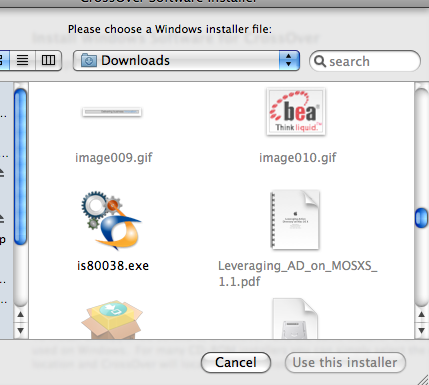Click the file list scroll down arrow
Viewport: 429px width, 385px height.
click(421, 331)
